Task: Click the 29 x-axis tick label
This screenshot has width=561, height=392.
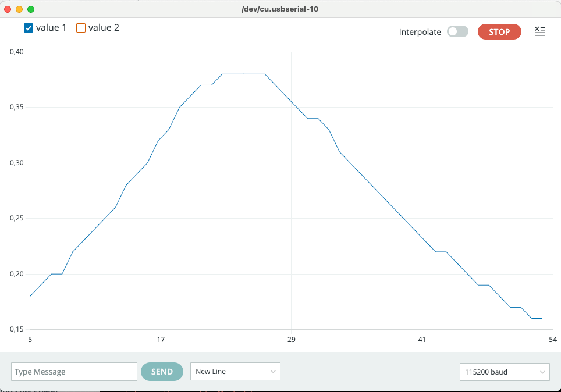Action: (292, 340)
